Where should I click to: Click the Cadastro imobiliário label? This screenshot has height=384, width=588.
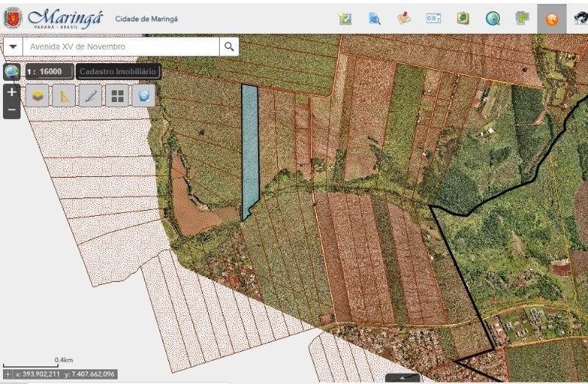118,72
